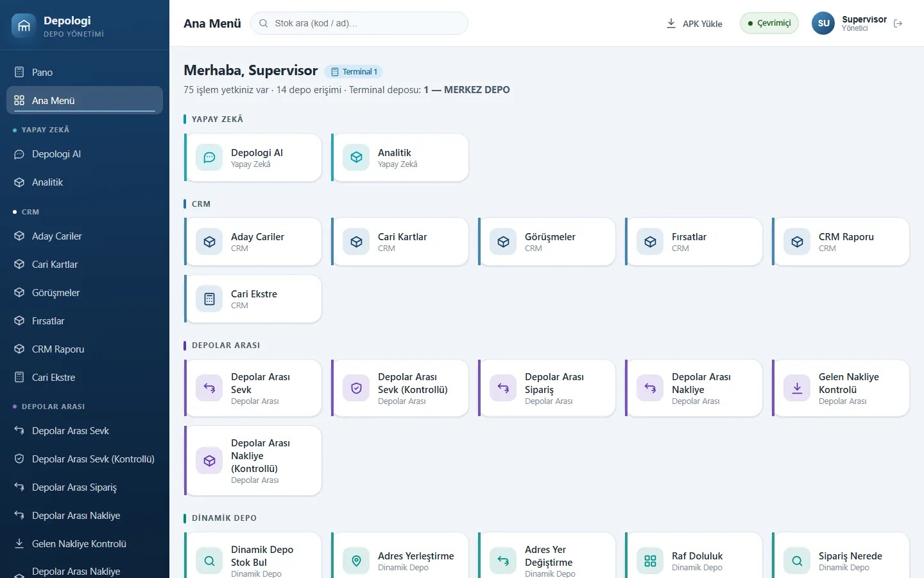Click the SU user avatar

(823, 23)
